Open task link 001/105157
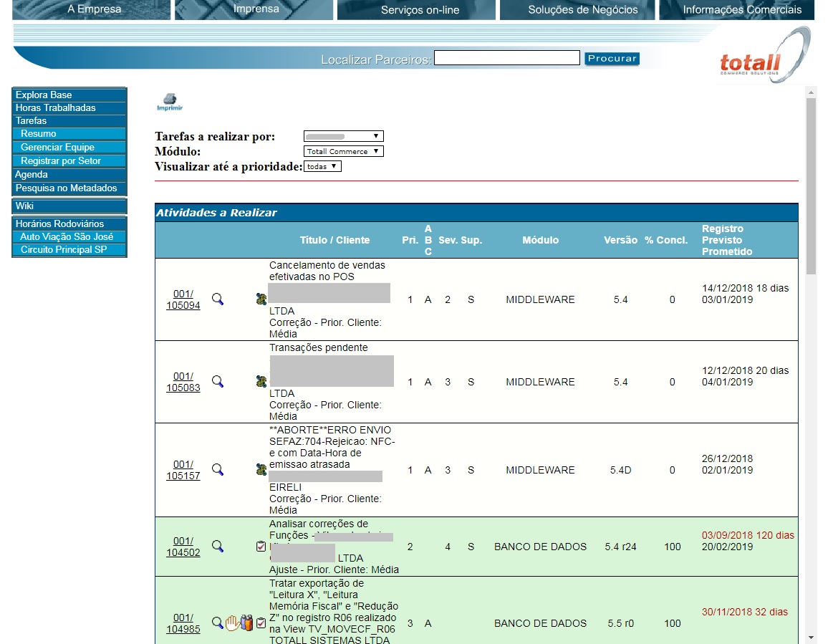The height and width of the screenshot is (644, 833). [183, 470]
